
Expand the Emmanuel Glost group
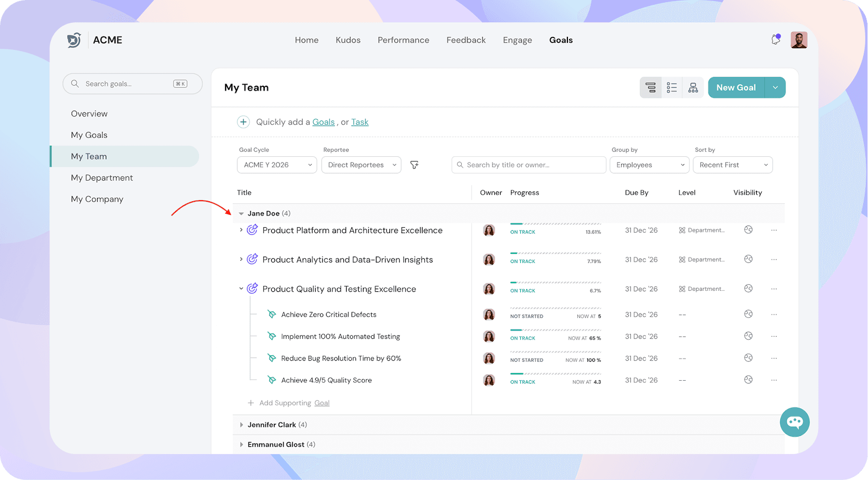click(x=241, y=444)
